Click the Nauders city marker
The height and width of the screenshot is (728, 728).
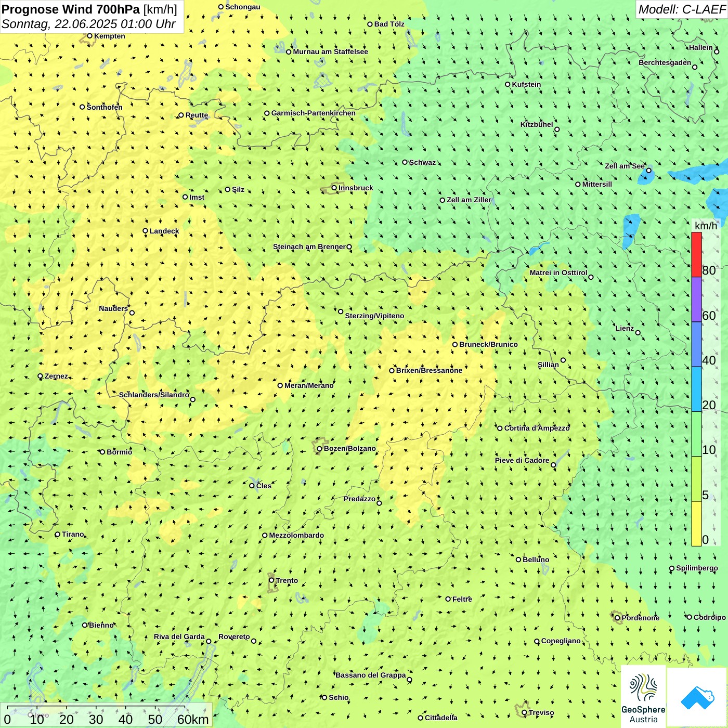tap(132, 313)
